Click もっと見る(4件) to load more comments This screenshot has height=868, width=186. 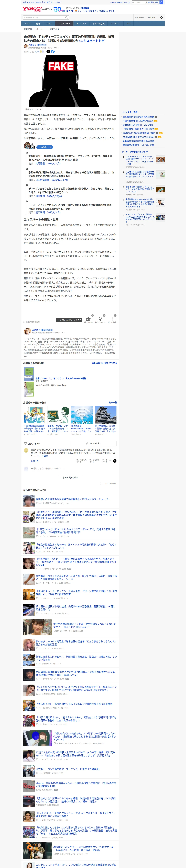pos(70,477)
